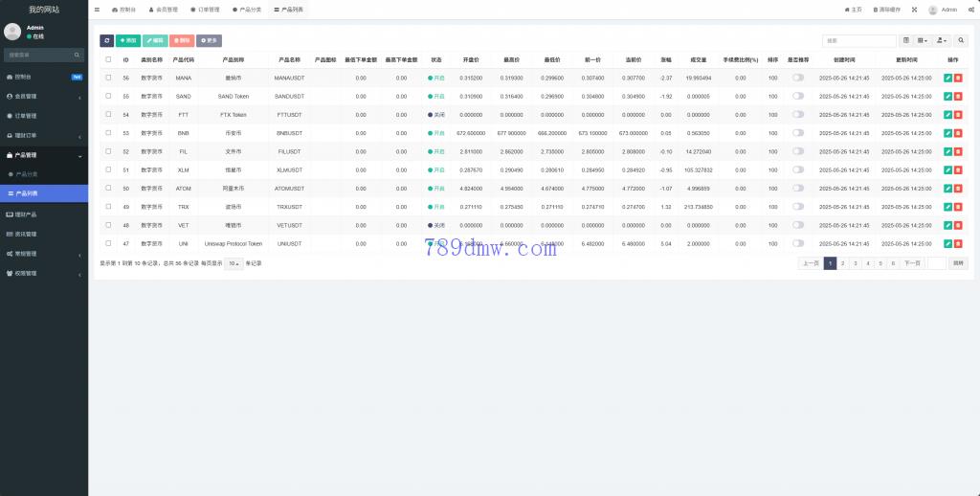Click the refresh table icon button

click(106, 41)
